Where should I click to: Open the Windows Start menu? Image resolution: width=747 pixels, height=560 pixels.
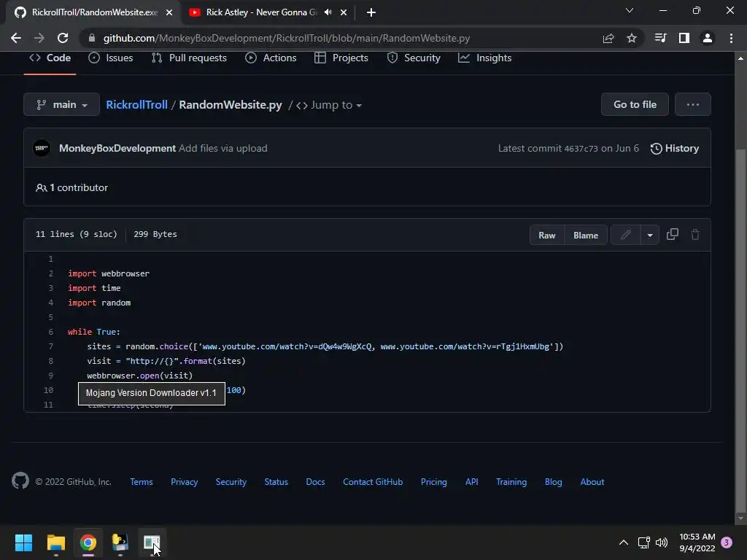tap(23, 542)
